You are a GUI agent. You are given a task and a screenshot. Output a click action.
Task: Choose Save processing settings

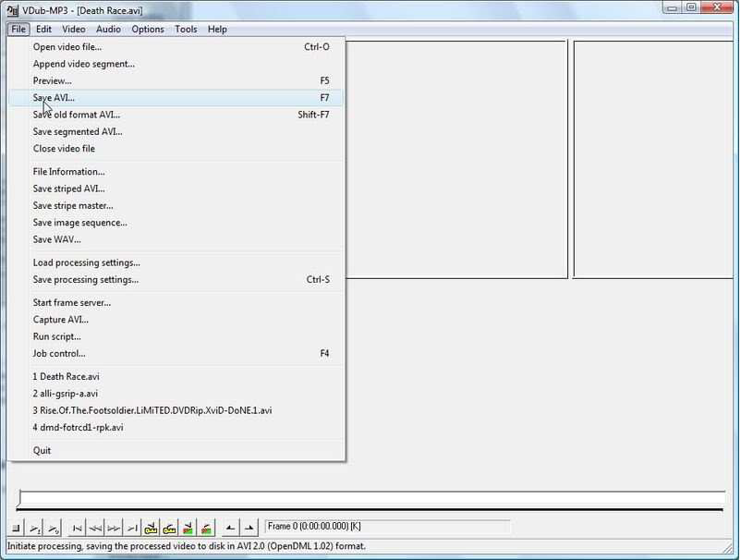(x=176, y=279)
